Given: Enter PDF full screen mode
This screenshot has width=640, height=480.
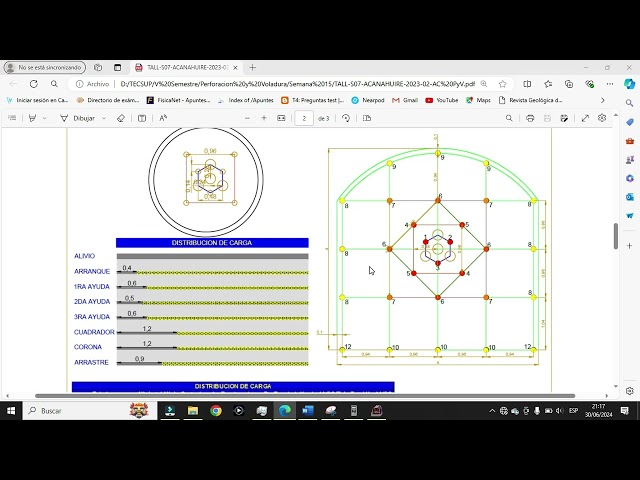Looking at the screenshot, I should (585, 118).
